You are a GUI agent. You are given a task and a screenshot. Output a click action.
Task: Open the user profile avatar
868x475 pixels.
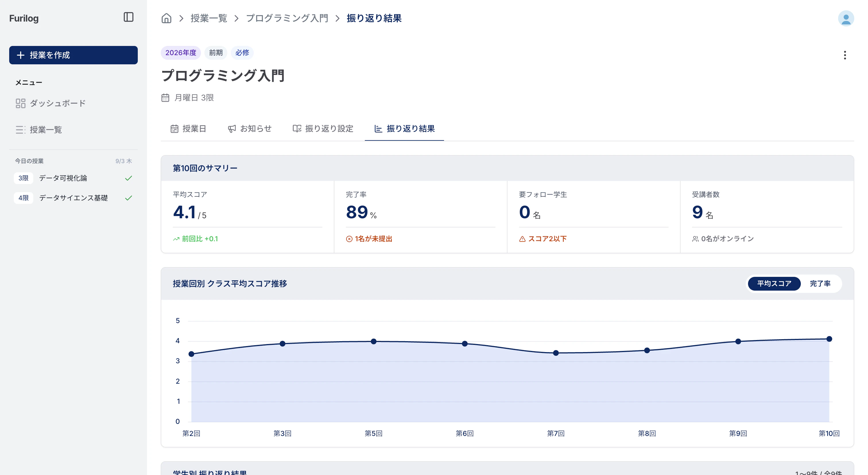(x=846, y=18)
